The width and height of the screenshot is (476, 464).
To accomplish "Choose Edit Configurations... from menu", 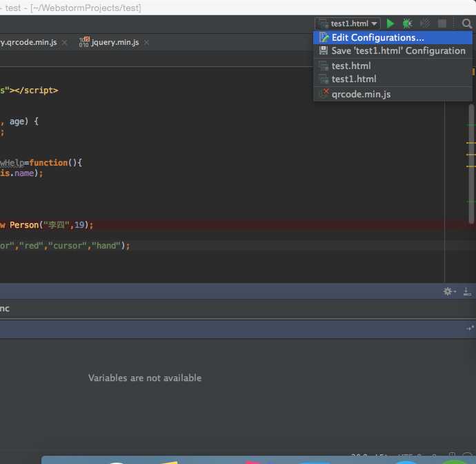I will (x=393, y=38).
